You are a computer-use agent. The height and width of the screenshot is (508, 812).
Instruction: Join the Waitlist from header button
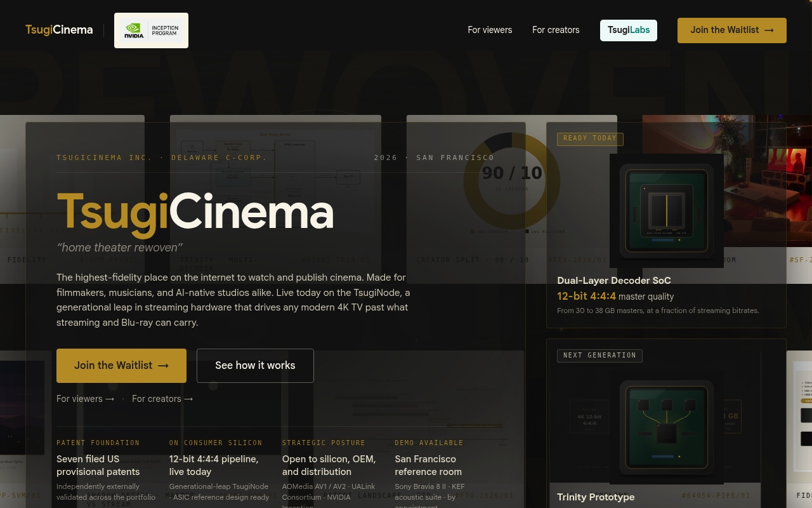732,30
